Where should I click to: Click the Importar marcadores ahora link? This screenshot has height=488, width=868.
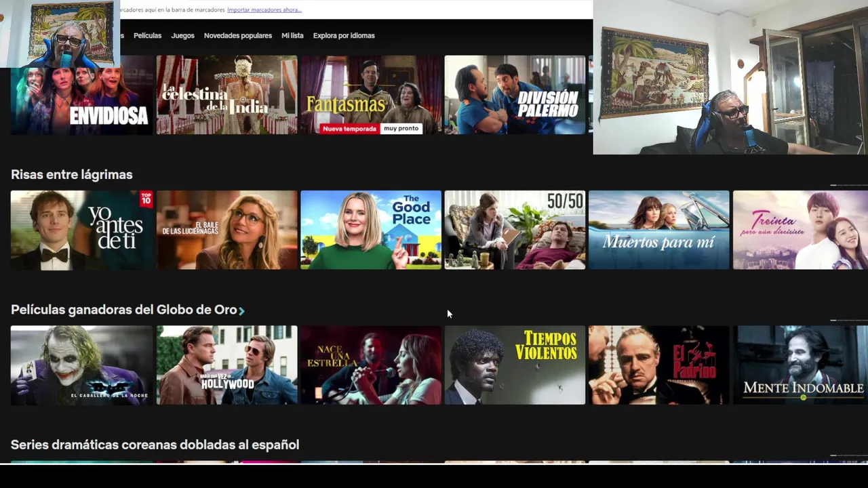(264, 9)
